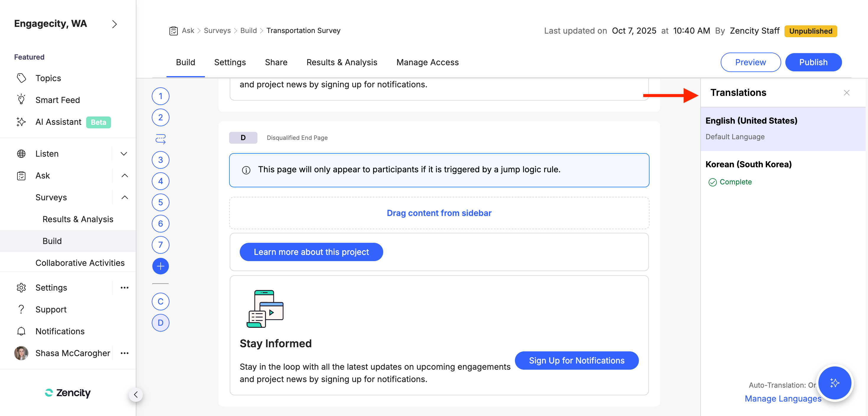
Task: Add a new survey page with plus button
Action: (x=160, y=266)
